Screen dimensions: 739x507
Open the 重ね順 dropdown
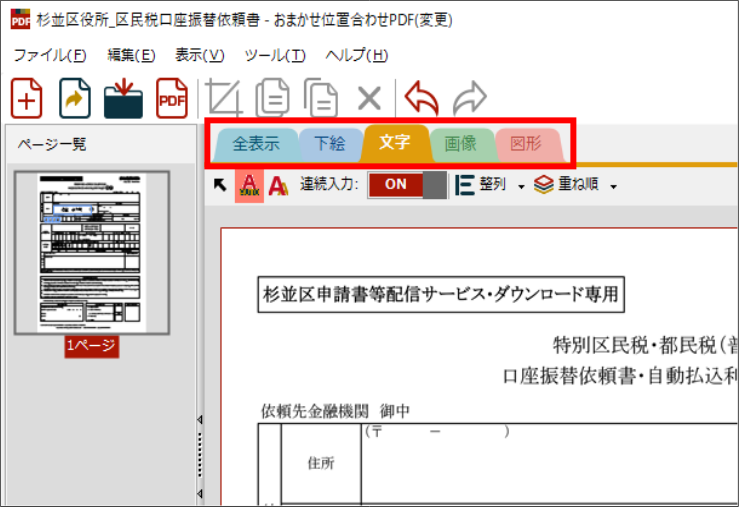click(575, 185)
